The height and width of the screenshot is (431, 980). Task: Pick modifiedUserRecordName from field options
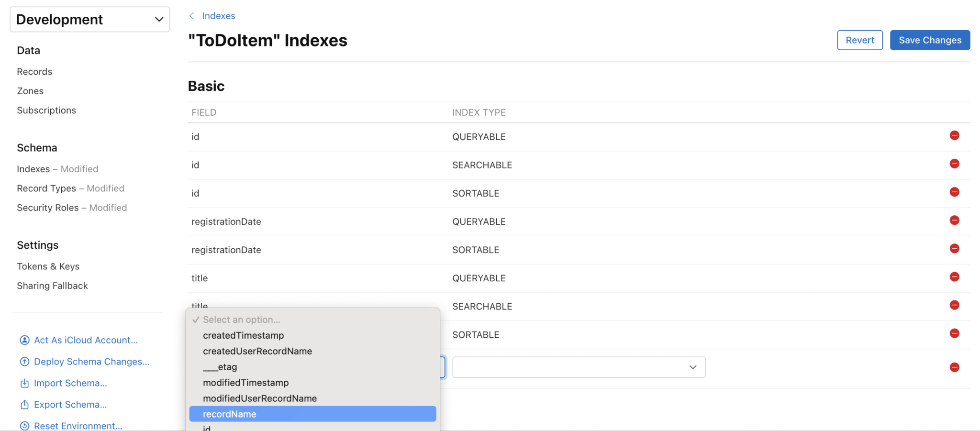259,398
